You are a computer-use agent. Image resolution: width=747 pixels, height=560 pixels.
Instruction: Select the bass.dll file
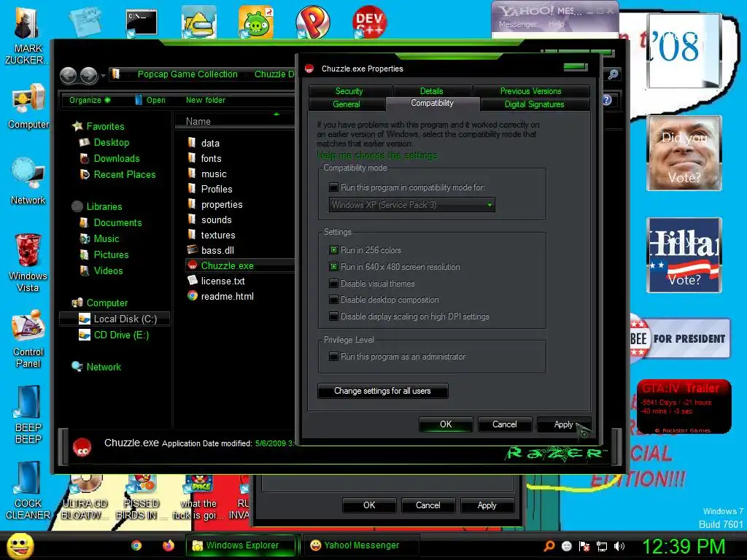[x=211, y=250]
